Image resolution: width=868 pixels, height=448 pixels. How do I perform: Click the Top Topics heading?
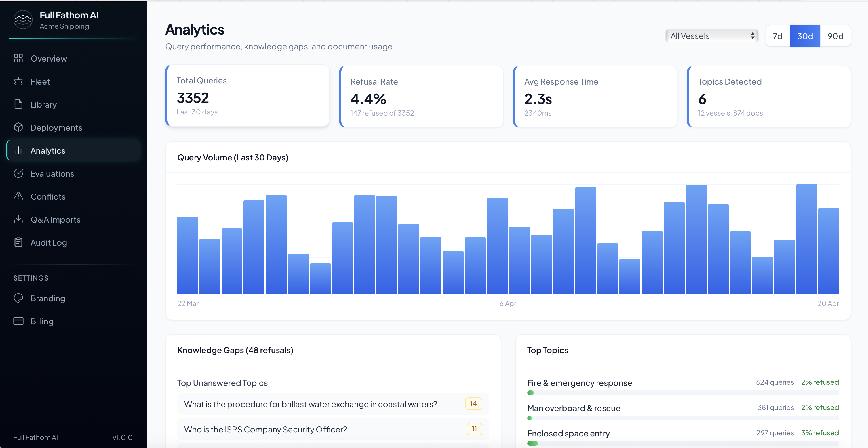point(547,350)
